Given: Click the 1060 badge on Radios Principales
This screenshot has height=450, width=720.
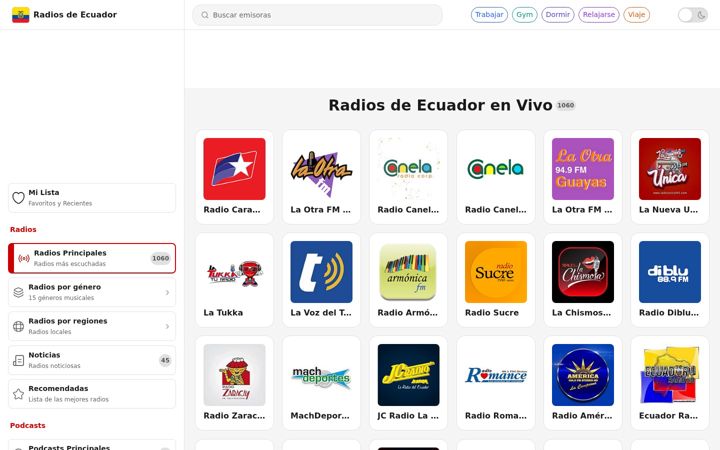Looking at the screenshot, I should (161, 259).
